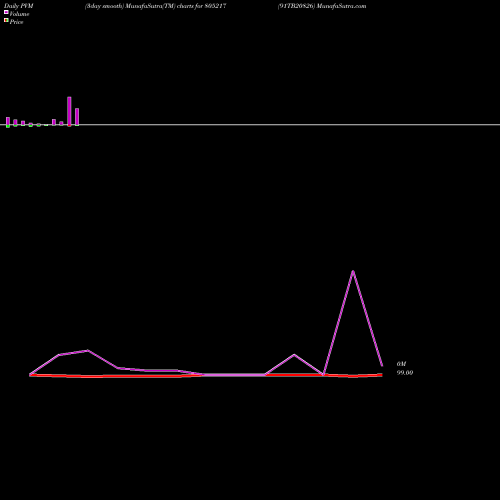Screen dimensions: 500x500
Task: Click the '99.00' price axis label
Action: click(x=405, y=373)
